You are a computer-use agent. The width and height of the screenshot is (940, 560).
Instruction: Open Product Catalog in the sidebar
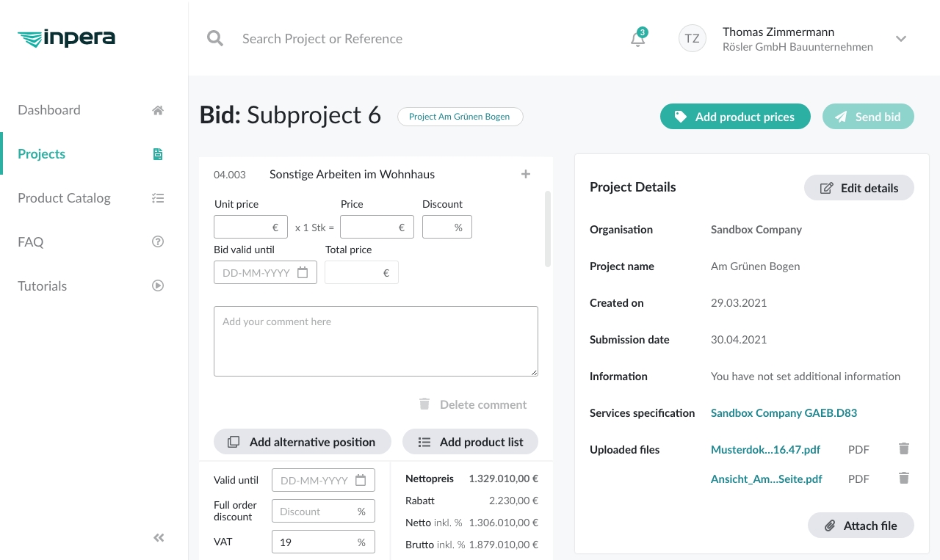pos(64,198)
